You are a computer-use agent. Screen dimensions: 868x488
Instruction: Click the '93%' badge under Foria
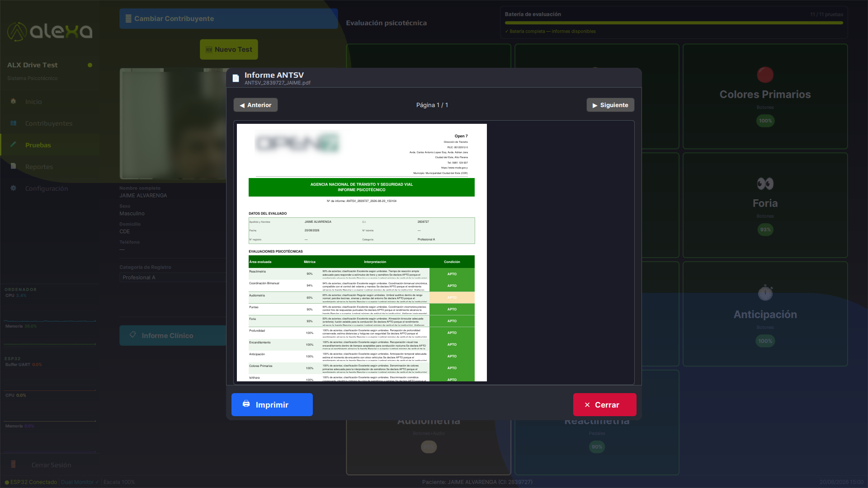click(765, 230)
